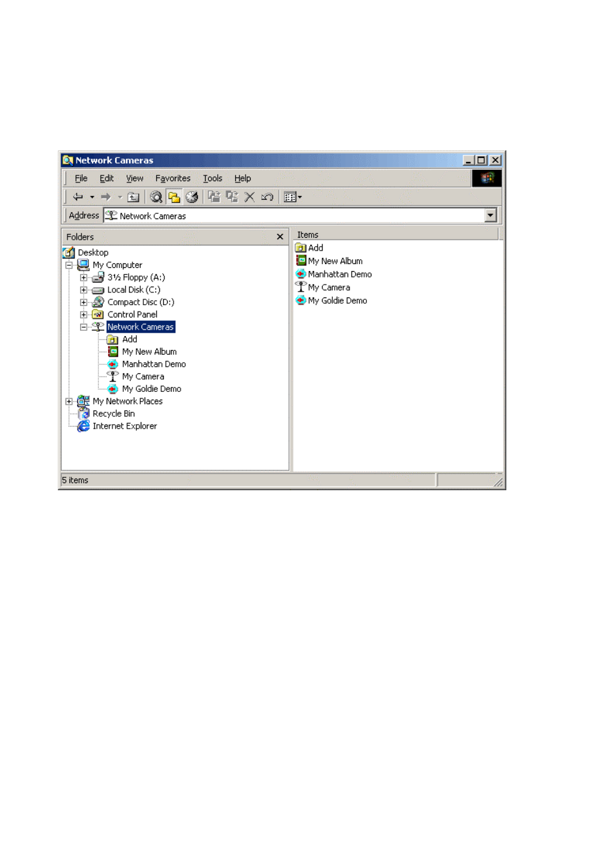
Task: Collapse the My Computer tree node
Action: (69, 265)
